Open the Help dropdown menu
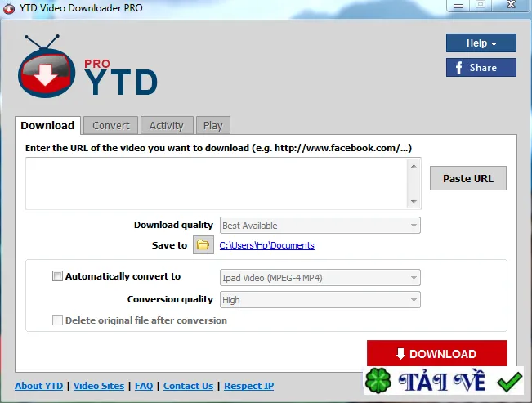 481,43
